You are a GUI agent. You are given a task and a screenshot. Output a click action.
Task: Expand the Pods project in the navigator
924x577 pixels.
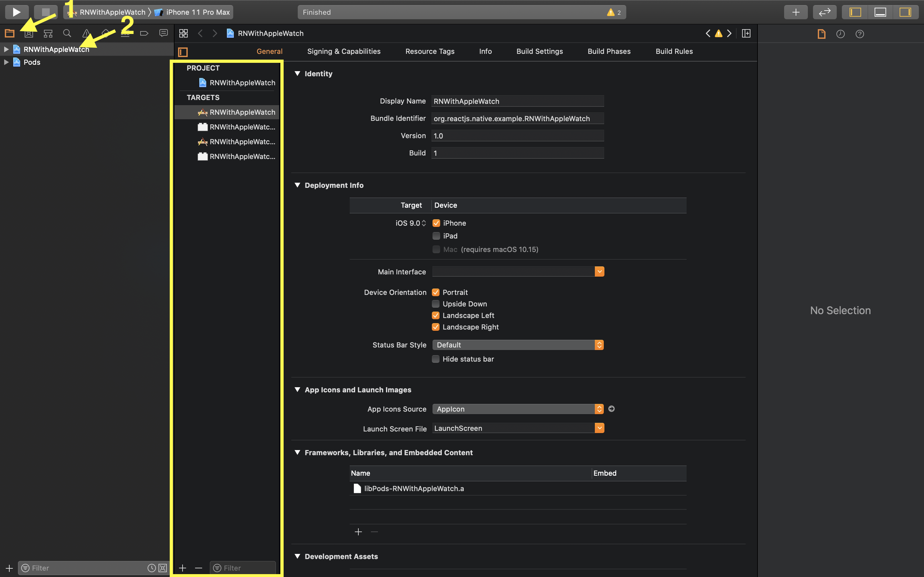pos(6,62)
